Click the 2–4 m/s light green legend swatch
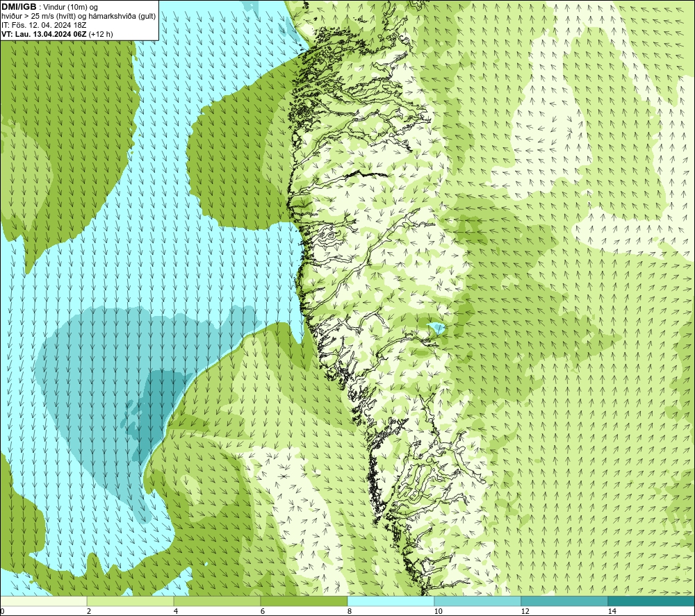 pyautogui.click(x=131, y=601)
